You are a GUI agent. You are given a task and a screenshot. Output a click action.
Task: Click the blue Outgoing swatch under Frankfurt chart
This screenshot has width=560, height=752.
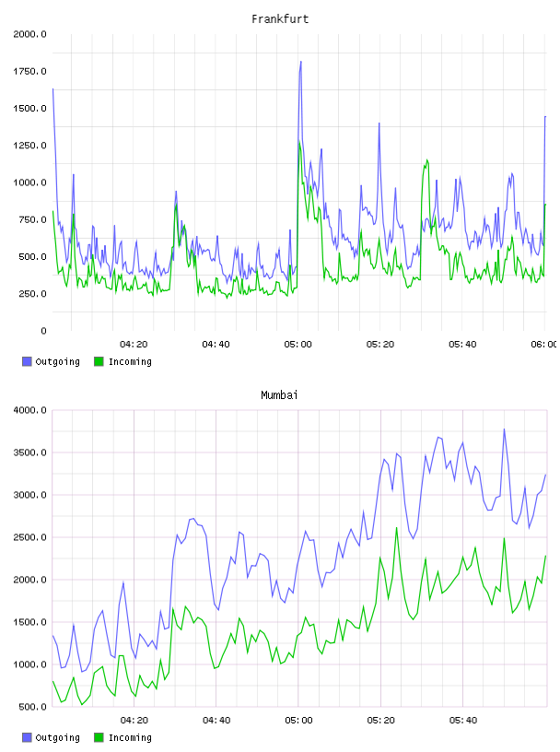point(27,361)
